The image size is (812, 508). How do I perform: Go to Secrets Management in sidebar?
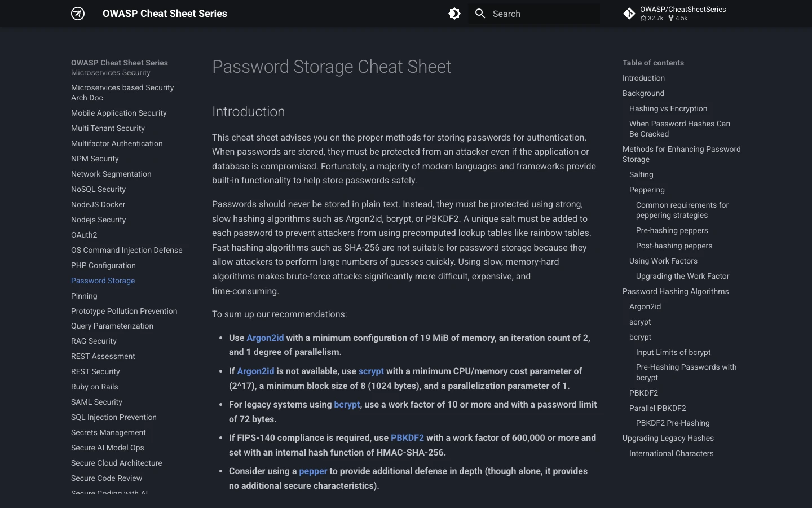pos(108,432)
